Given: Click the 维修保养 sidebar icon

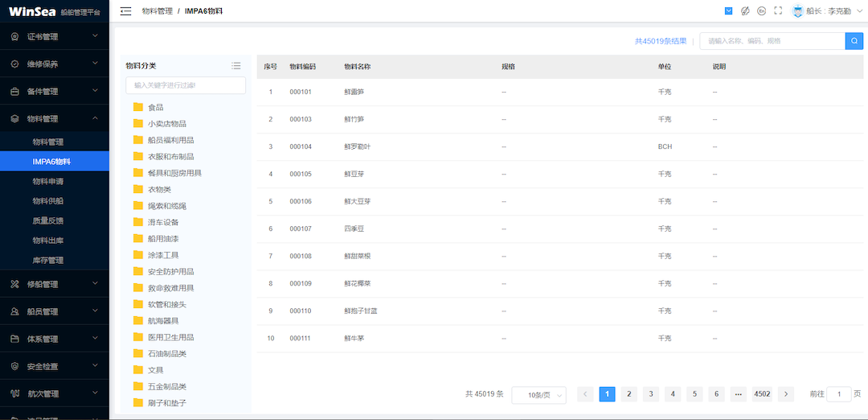Looking at the screenshot, I should tap(15, 64).
